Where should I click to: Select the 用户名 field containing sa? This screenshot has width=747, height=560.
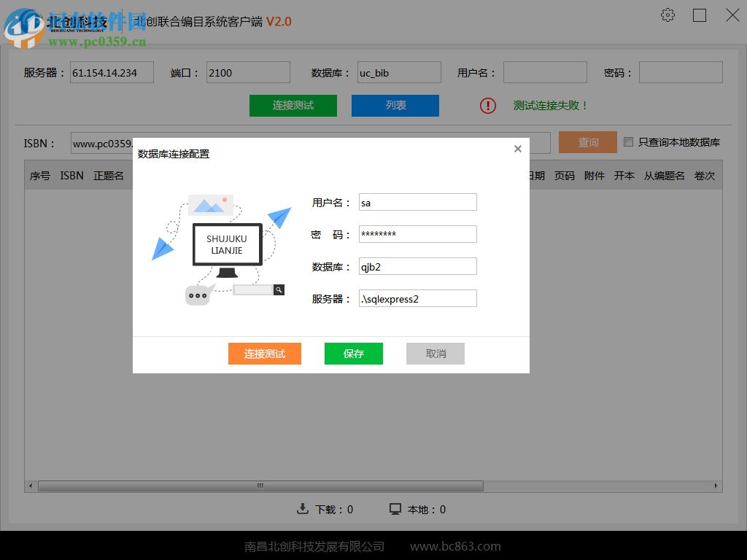point(417,202)
